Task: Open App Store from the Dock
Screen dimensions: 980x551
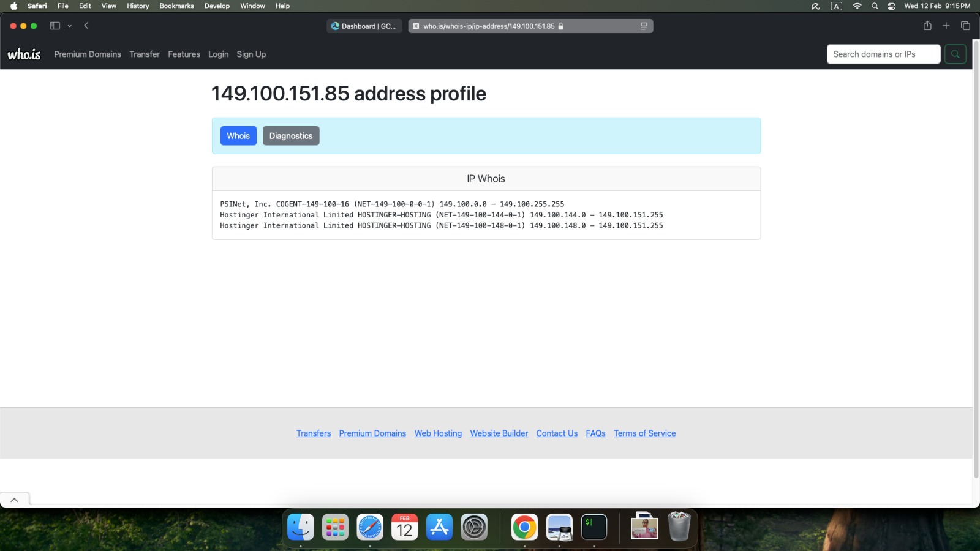Action: point(439,527)
